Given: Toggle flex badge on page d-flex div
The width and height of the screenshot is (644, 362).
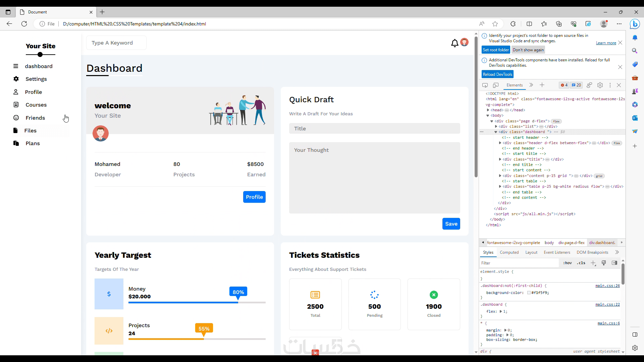Looking at the screenshot, I should click(556, 121).
